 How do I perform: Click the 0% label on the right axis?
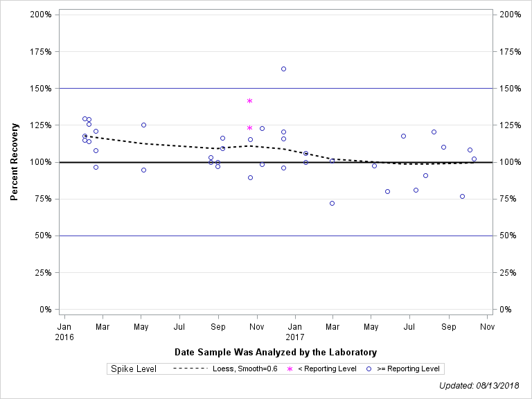(506, 310)
